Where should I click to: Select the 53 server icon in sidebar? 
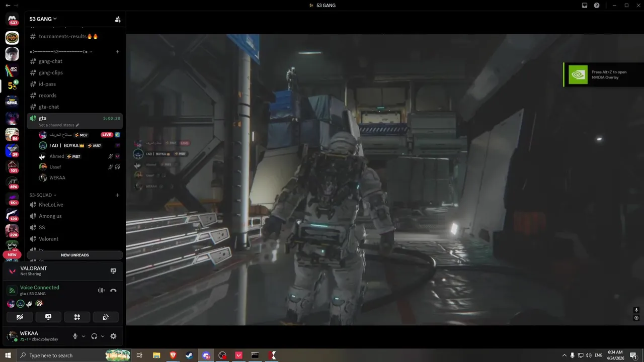tap(12, 85)
